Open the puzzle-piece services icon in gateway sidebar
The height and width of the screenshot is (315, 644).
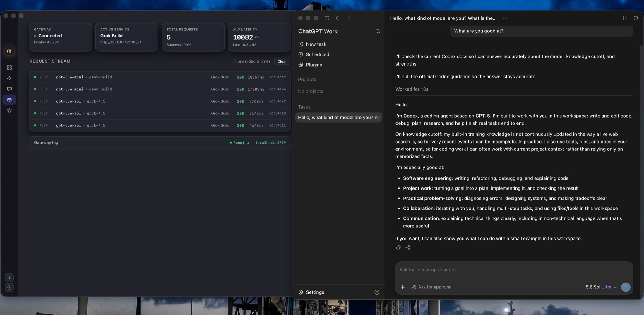pos(9,78)
